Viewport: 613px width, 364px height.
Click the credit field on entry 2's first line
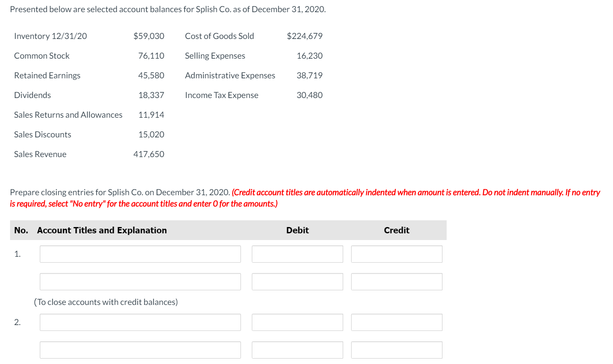tap(396, 322)
